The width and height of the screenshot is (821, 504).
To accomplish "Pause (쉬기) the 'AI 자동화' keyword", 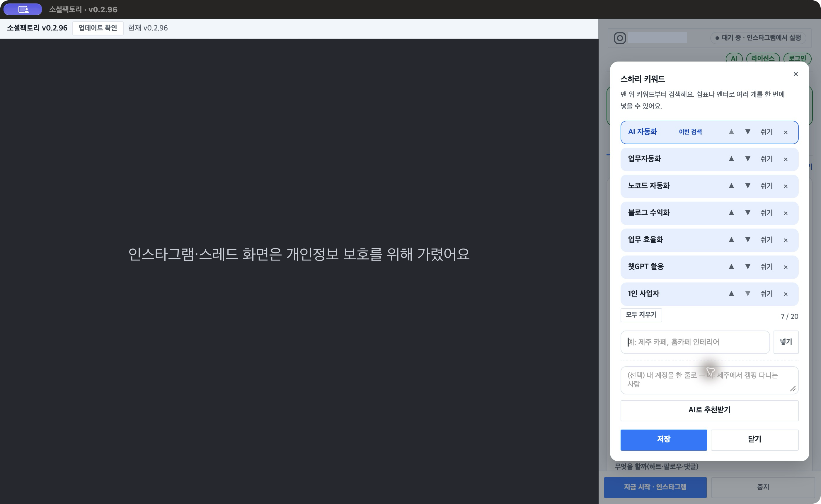I will pyautogui.click(x=766, y=132).
